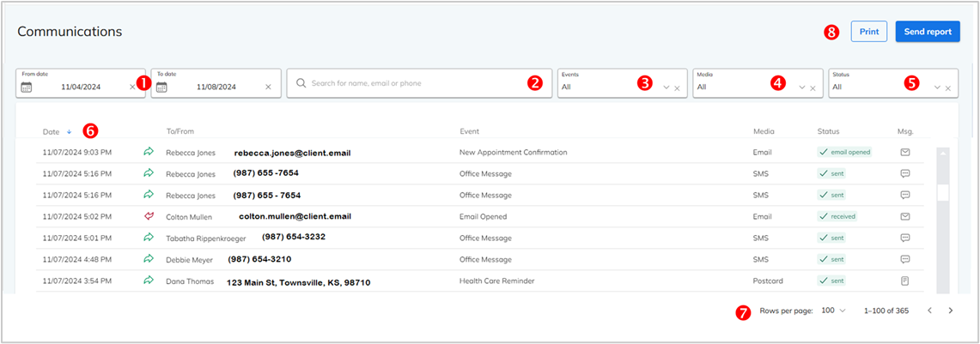Open postcard document icon for Dana Thomas

[905, 281]
